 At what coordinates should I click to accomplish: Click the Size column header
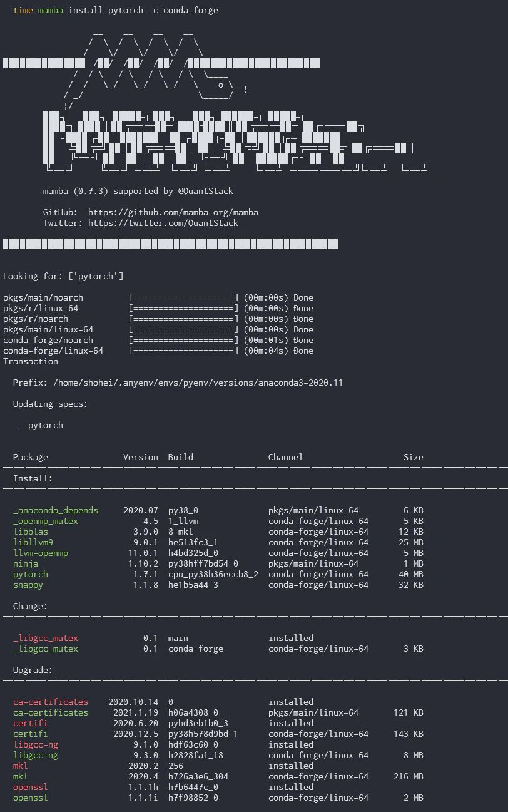pos(414,457)
